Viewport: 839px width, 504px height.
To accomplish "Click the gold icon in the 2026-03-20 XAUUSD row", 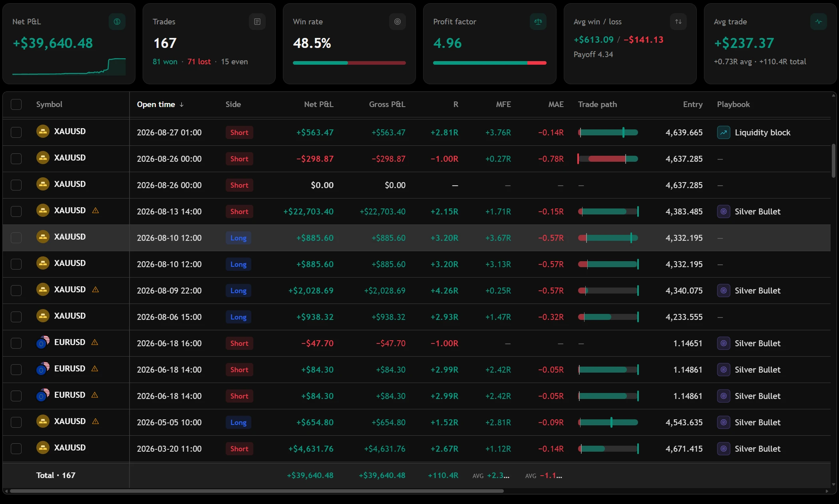I will pos(43,448).
